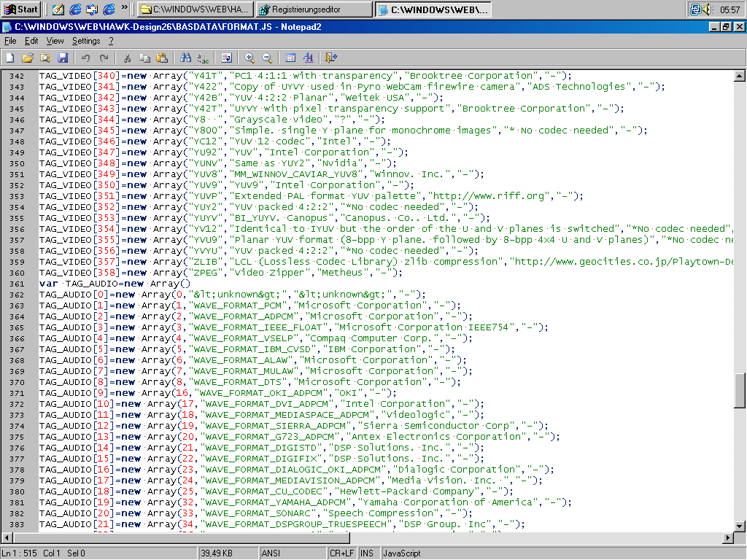Switch to Registrierungseditor taskbar button
The image size is (747, 560).
click(x=314, y=9)
